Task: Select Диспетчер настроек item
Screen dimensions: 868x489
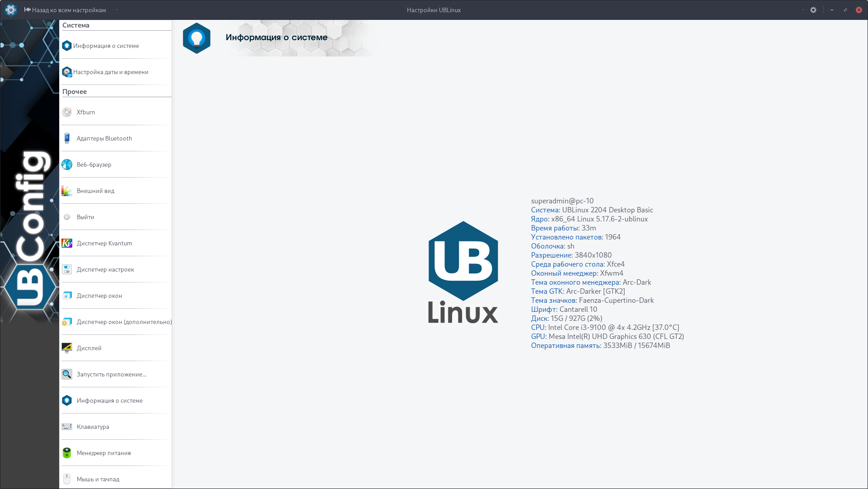Action: 105,269
